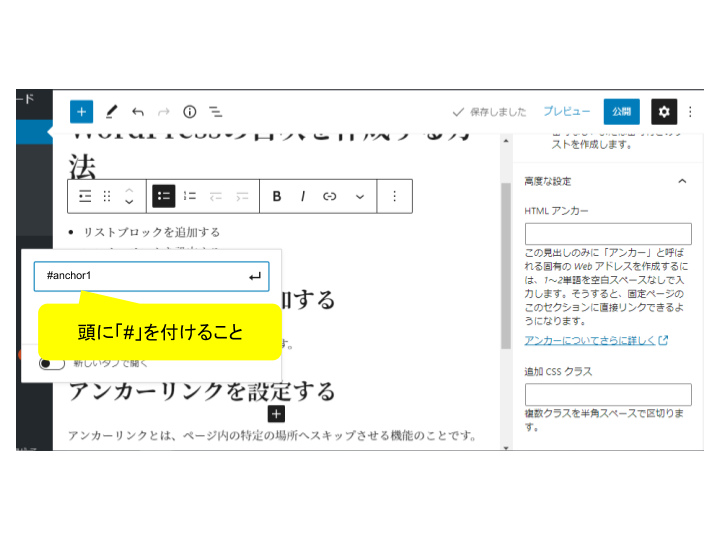
Task: Toggle bold formatting in block toolbar
Action: pos(277,196)
